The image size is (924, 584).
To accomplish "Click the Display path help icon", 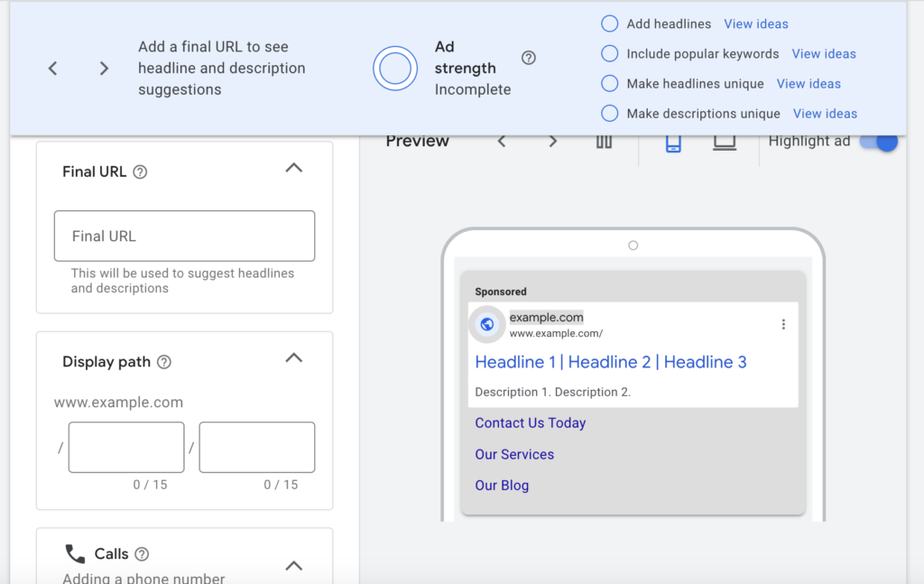I will [164, 362].
